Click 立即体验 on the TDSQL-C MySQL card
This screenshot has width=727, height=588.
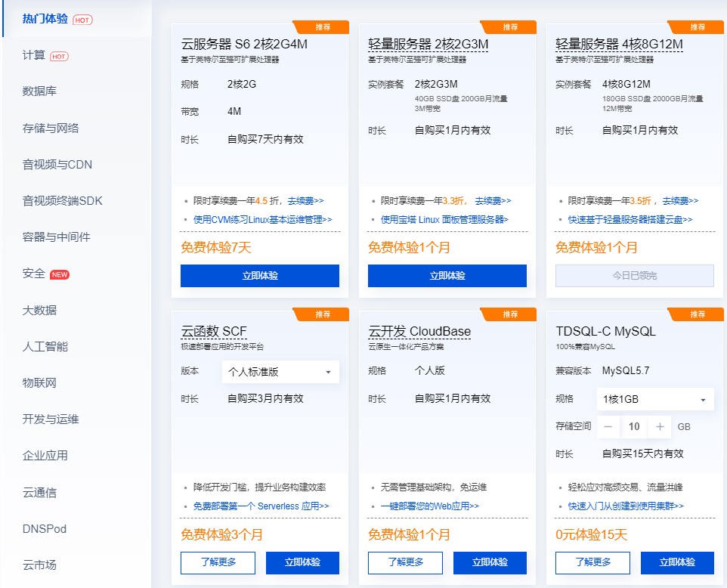677,562
